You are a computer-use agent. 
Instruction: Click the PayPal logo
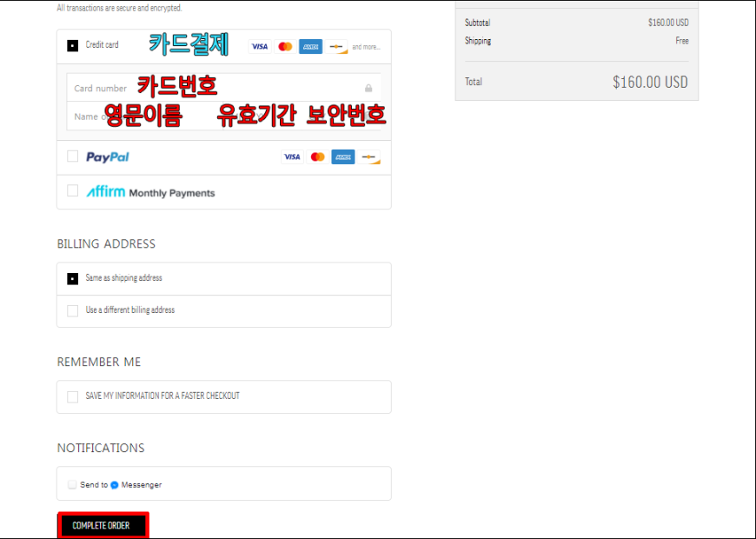(108, 156)
